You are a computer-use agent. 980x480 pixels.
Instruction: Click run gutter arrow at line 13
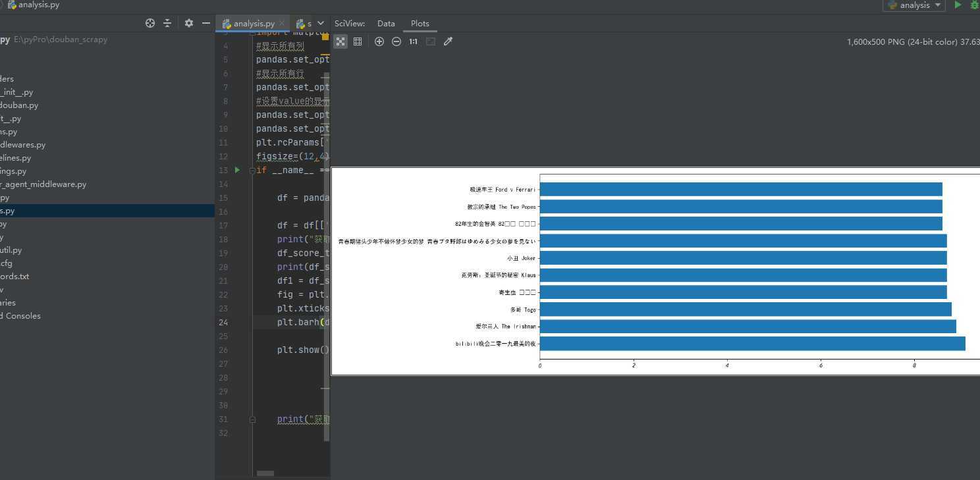(x=237, y=170)
